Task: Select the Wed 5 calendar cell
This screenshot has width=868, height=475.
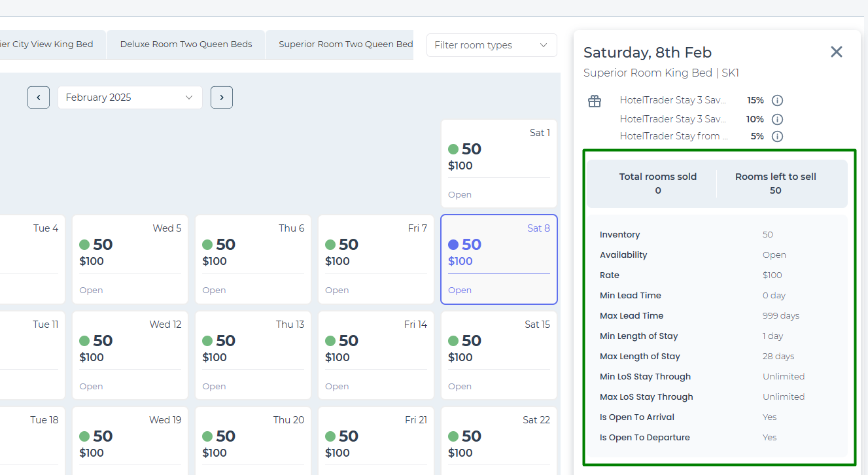Action: coord(130,259)
